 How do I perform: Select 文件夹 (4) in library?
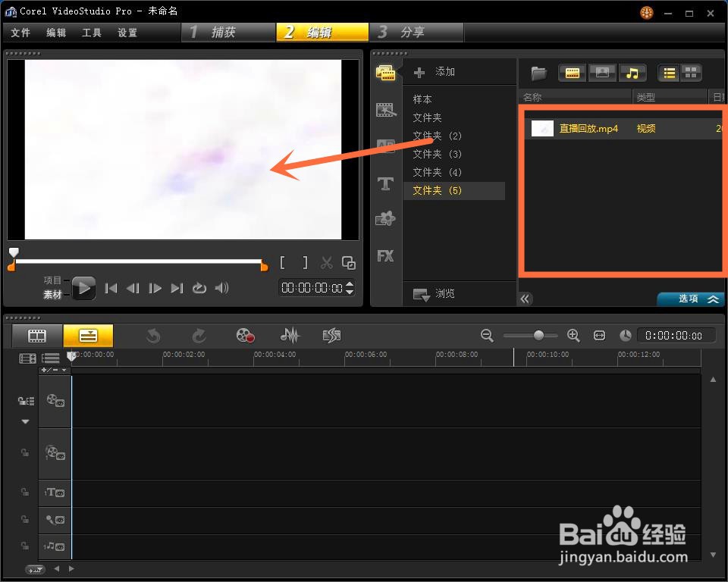tap(437, 173)
